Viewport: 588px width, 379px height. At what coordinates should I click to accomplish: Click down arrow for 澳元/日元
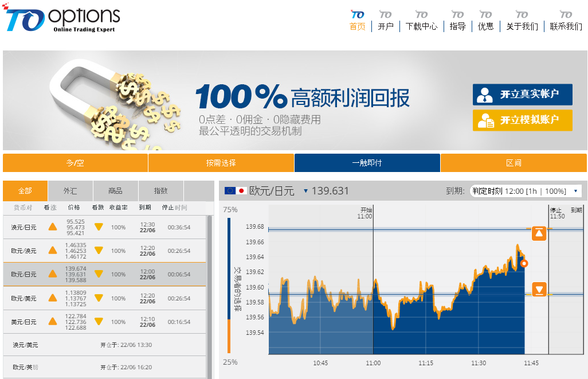pos(99,226)
